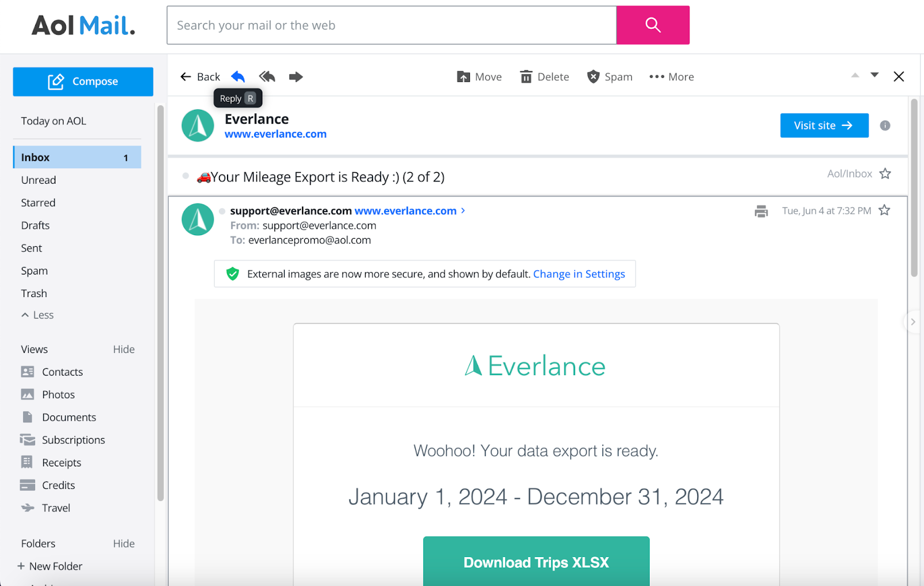The height and width of the screenshot is (586, 924).
Task: Click the info icon beside Visit site
Action: tap(885, 125)
